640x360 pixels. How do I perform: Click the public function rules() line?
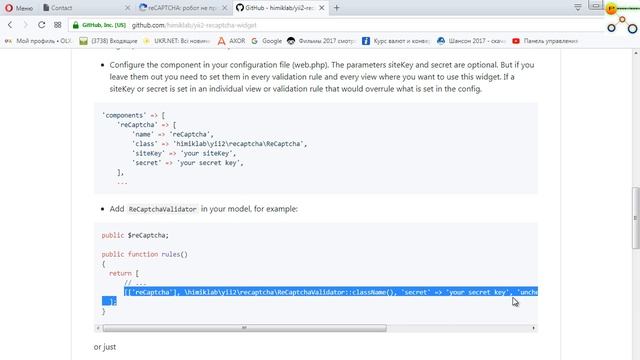pos(144,254)
